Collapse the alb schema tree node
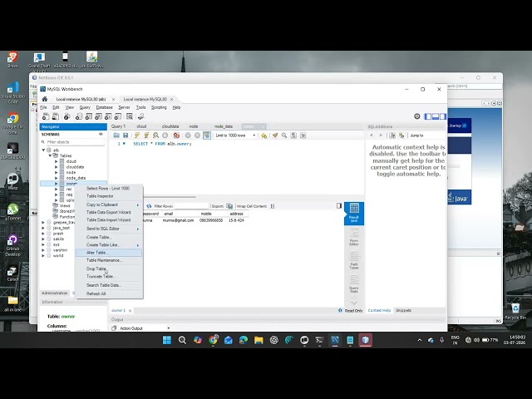 [43, 150]
